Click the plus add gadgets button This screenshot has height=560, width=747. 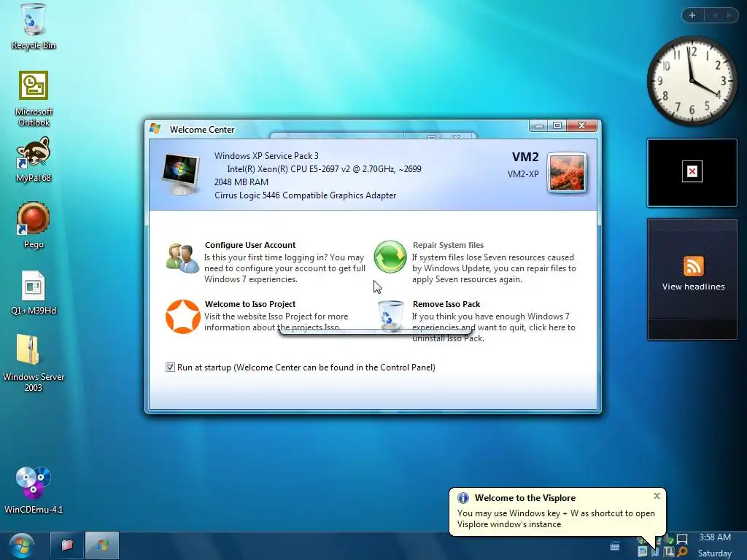[x=692, y=15]
